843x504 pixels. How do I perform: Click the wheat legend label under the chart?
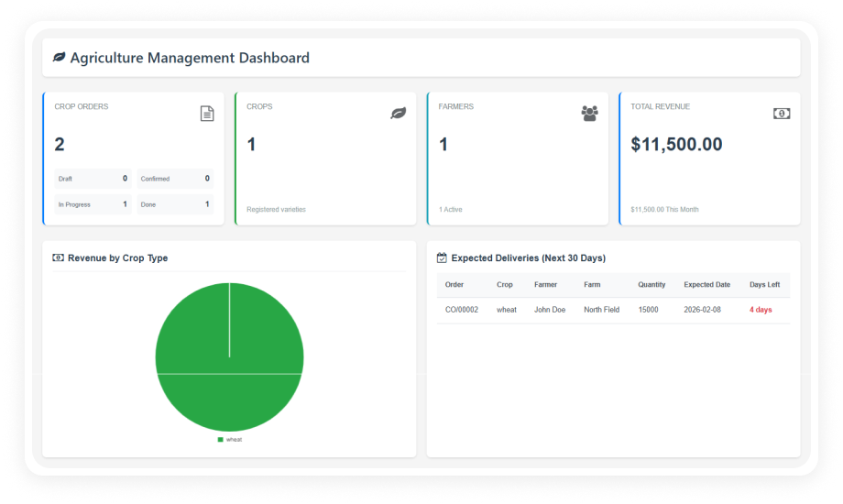tap(234, 440)
